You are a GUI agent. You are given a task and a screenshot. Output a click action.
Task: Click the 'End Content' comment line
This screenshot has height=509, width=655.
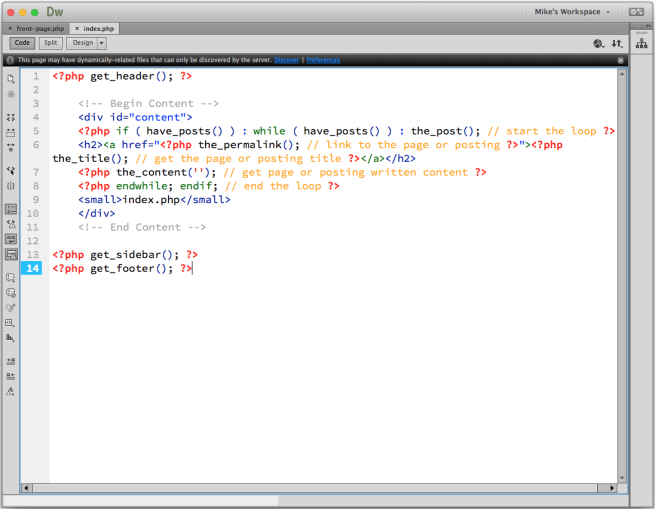[142, 227]
